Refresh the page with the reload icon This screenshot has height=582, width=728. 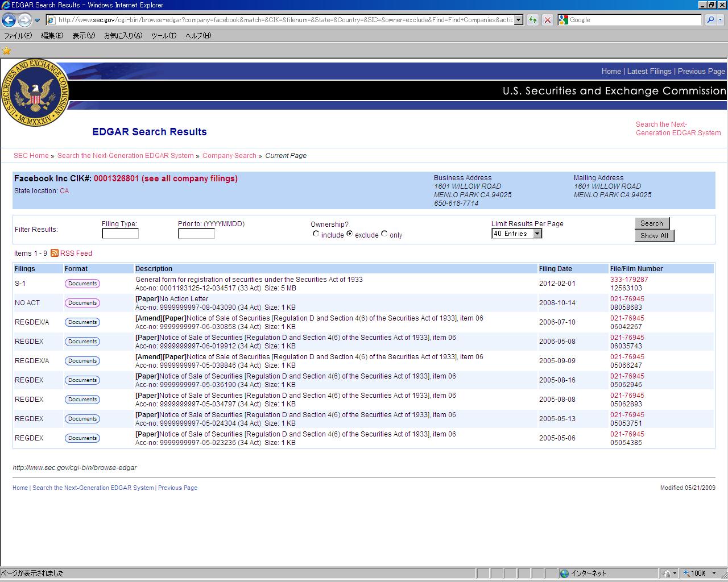532,20
